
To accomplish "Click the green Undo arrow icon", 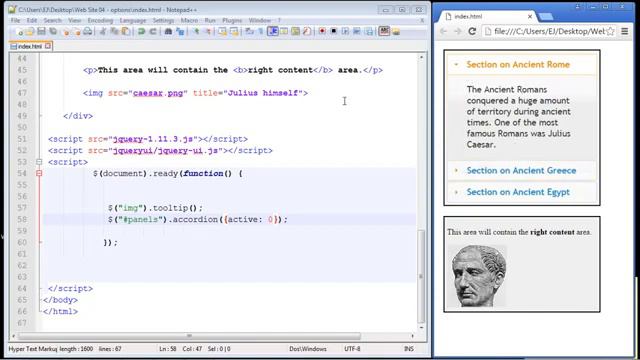I will point(141,31).
